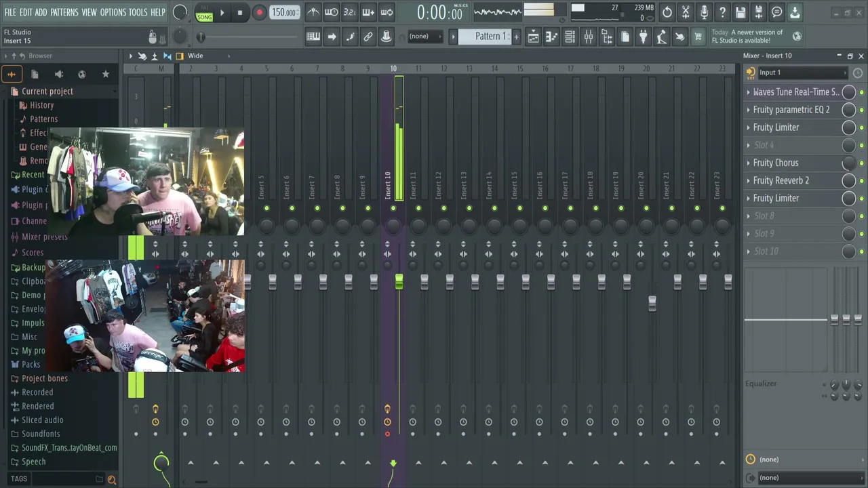The height and width of the screenshot is (488, 868).
Task: Select browser audio waveform tab icon
Action: [x=12, y=74]
